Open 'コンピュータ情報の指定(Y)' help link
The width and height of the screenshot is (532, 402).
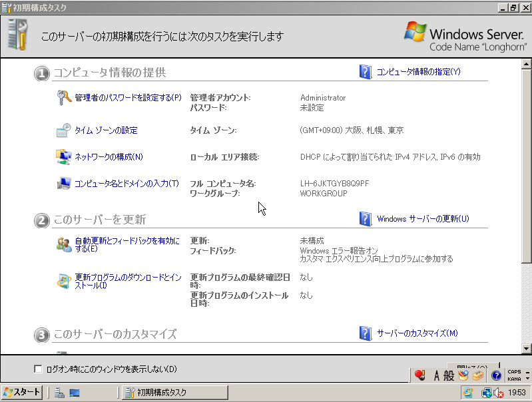[419, 72]
